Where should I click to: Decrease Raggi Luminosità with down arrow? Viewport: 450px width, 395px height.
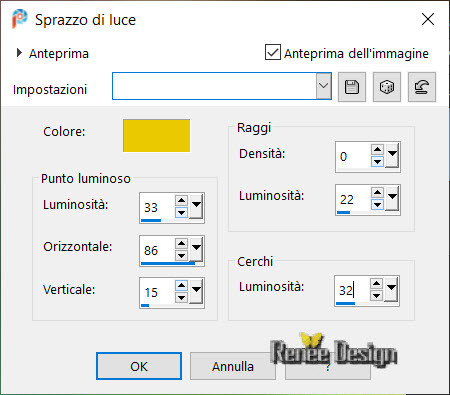pos(377,204)
